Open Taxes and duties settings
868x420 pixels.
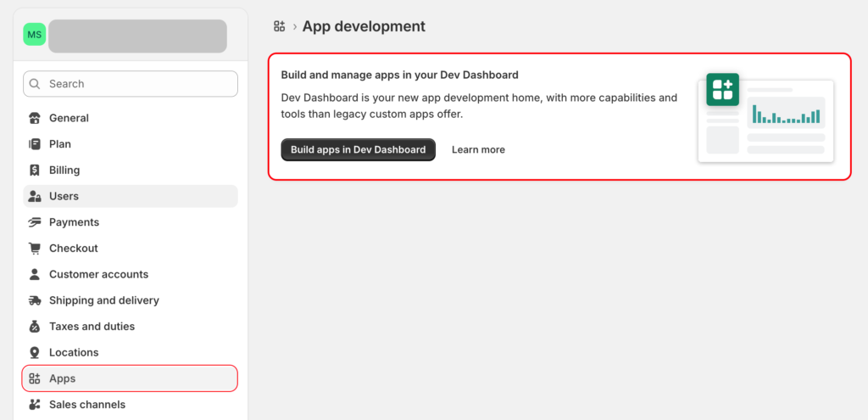click(x=130, y=327)
